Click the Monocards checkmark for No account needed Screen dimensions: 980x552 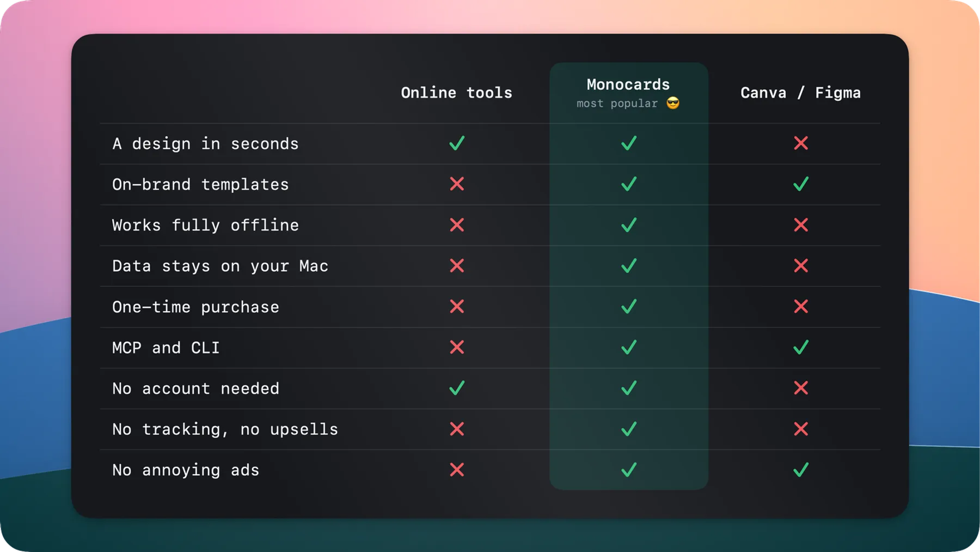click(629, 389)
